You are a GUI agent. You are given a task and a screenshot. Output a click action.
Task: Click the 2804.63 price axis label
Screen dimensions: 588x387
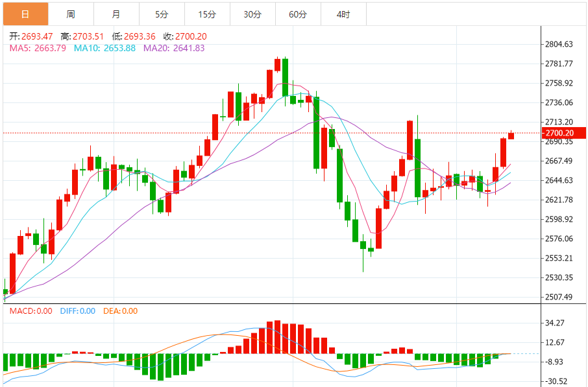click(559, 44)
